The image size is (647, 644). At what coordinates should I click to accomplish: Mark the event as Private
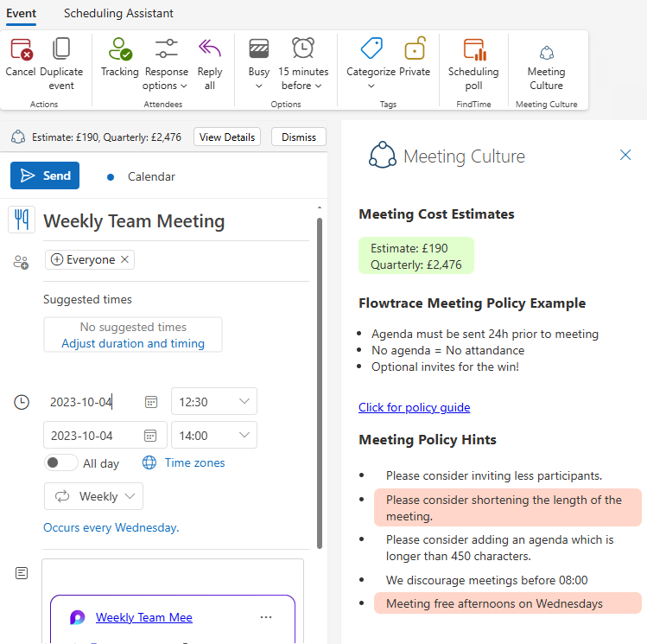(415, 48)
